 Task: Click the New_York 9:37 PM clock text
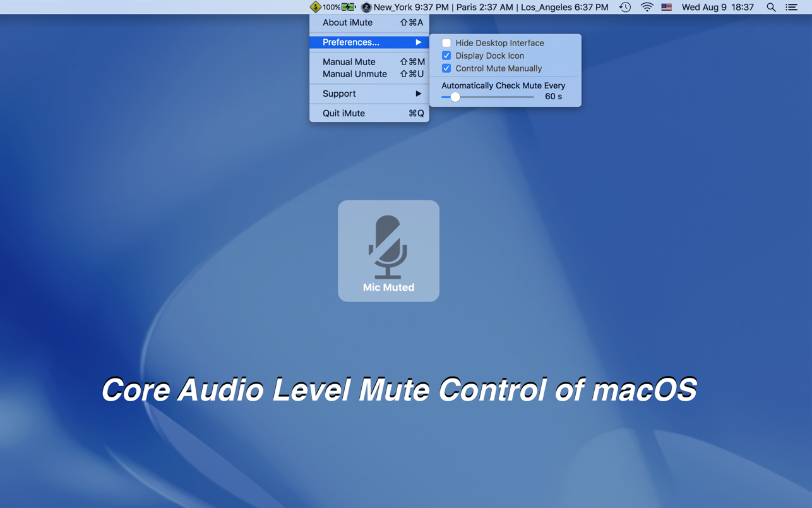point(411,8)
